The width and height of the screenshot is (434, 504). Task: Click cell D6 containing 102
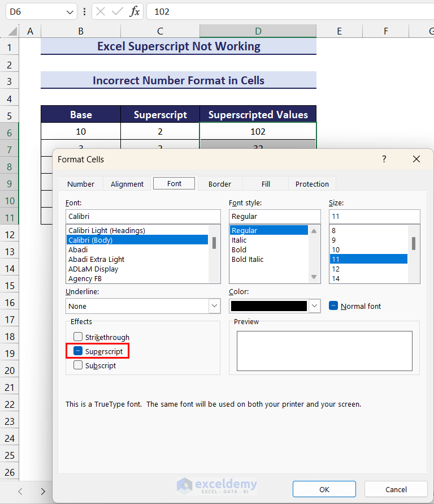(258, 131)
